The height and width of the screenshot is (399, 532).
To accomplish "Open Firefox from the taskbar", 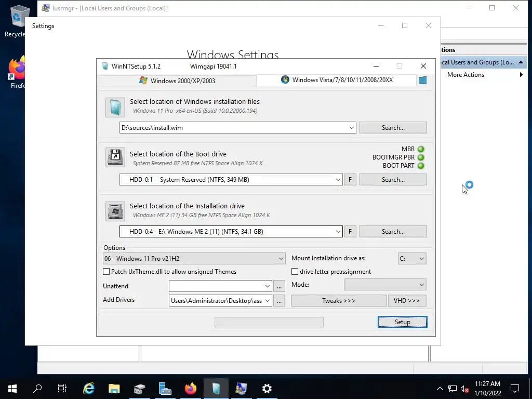I will coord(190,389).
